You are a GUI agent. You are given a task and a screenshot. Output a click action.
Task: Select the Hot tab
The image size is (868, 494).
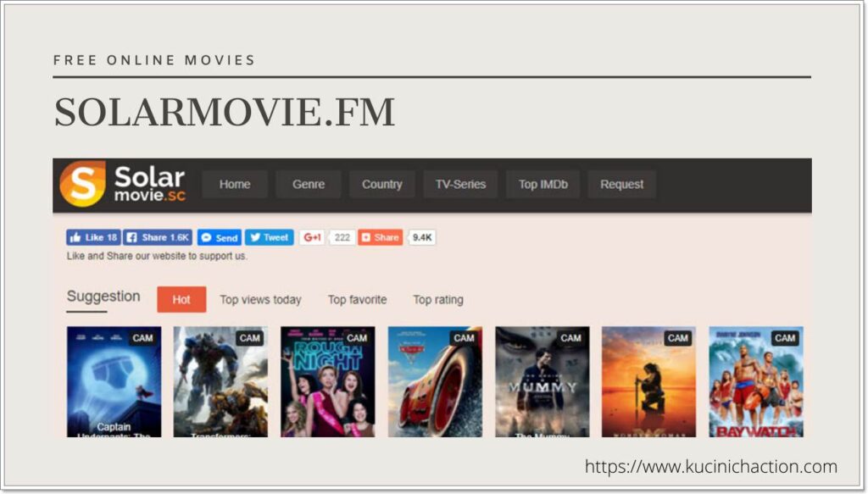pos(181,299)
